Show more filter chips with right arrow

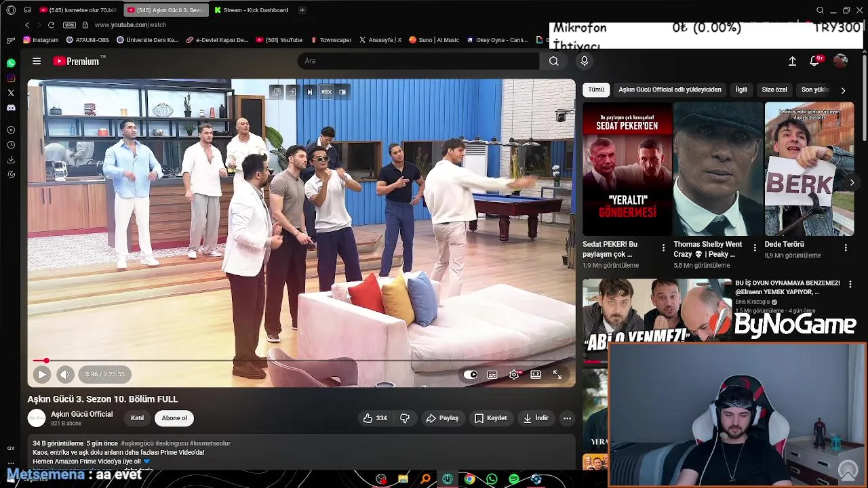point(843,89)
